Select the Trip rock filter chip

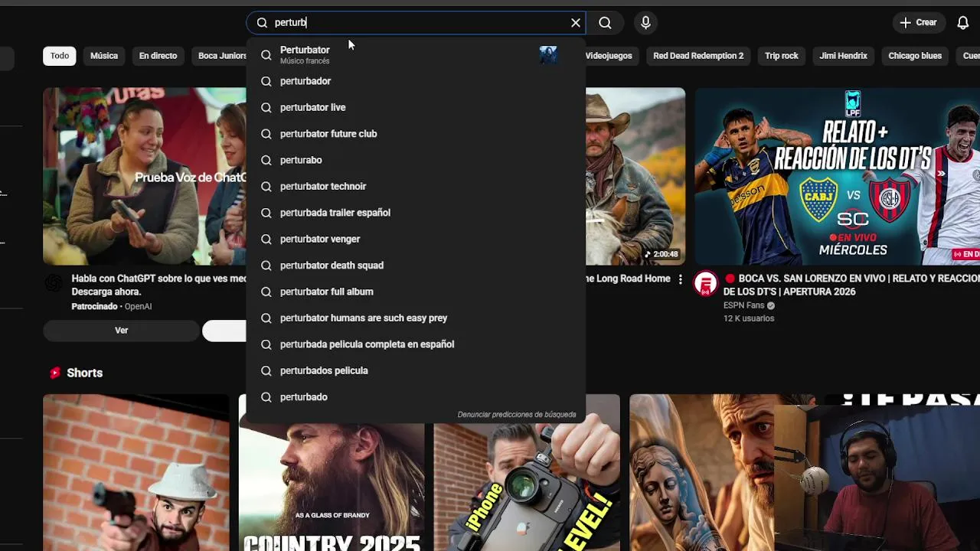(782, 56)
